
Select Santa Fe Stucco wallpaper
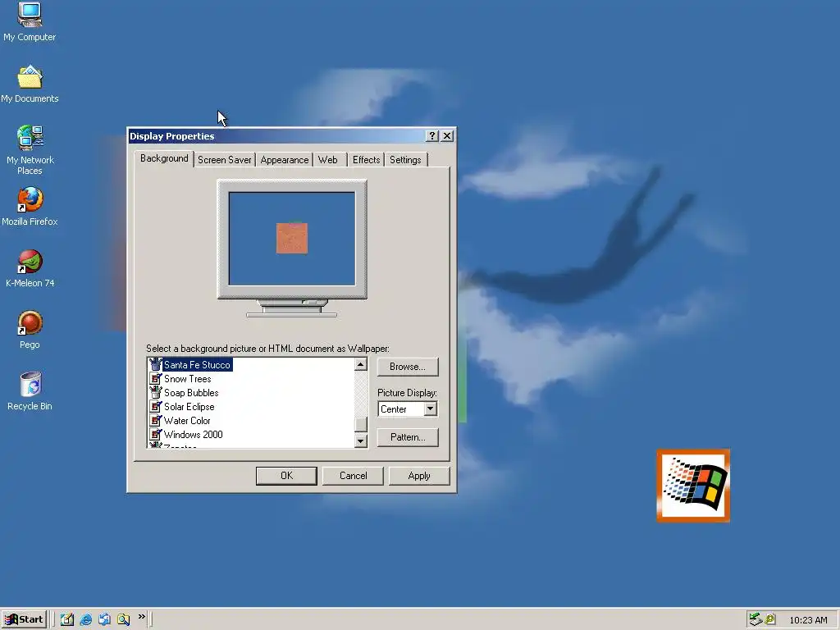(197, 365)
